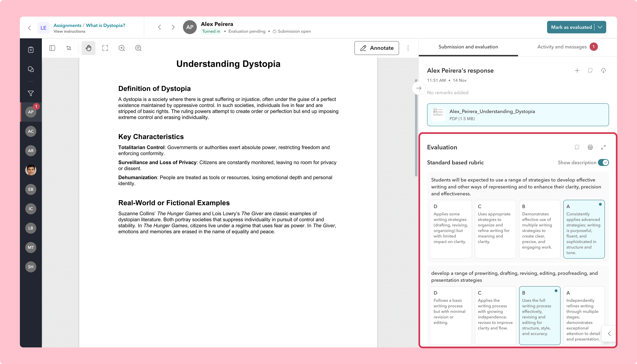Expand the side drawer chevron at bottom right
The width and height of the screenshot is (637, 364).
(x=609, y=334)
